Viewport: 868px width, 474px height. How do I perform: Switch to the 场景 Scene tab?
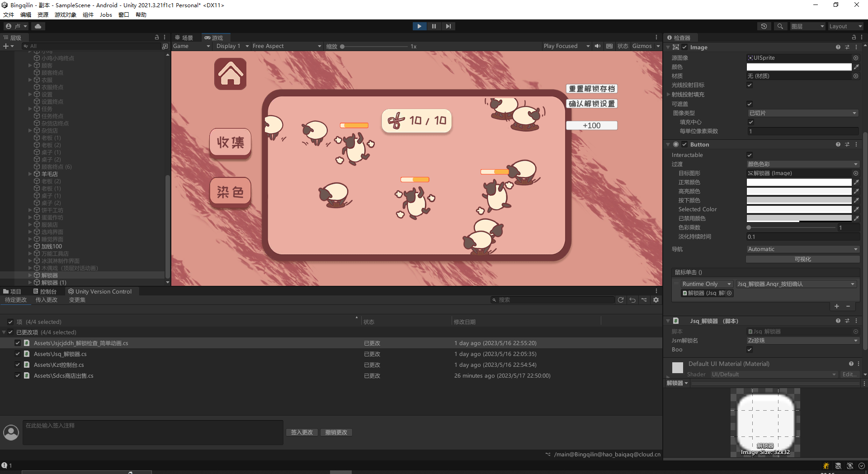coord(184,38)
